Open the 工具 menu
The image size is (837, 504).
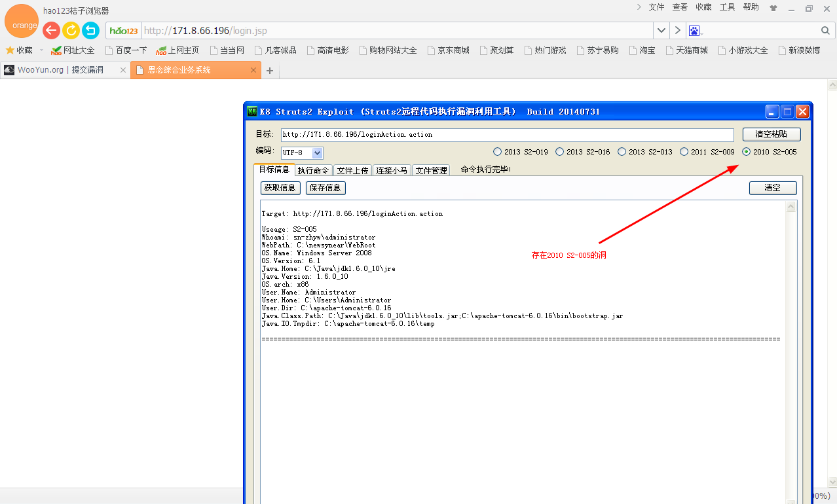(x=727, y=7)
